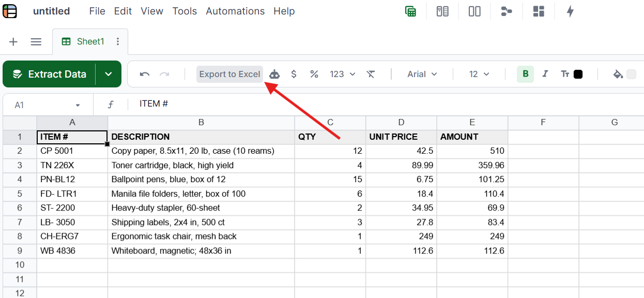Toggle bold formatting
The image size is (644, 298).
526,74
